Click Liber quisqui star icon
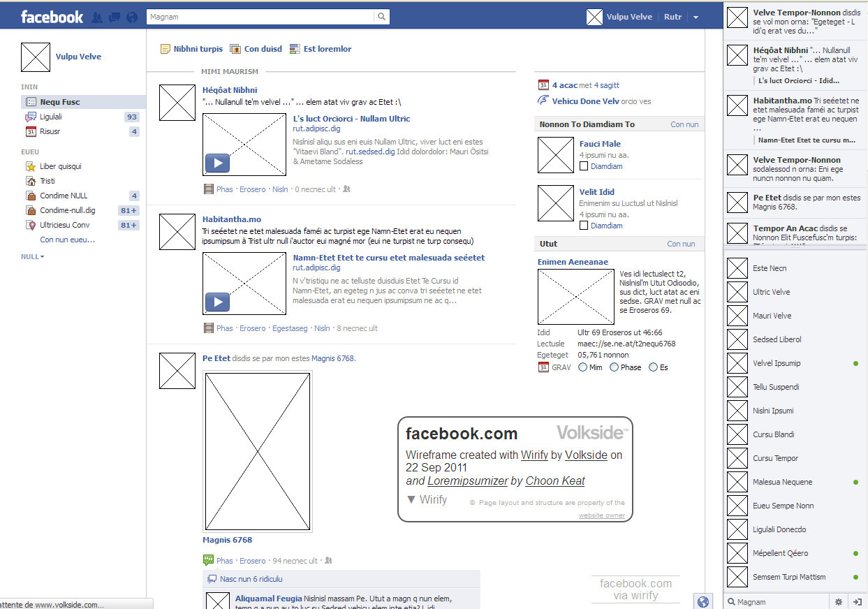This screenshot has height=609, width=868. point(31,166)
